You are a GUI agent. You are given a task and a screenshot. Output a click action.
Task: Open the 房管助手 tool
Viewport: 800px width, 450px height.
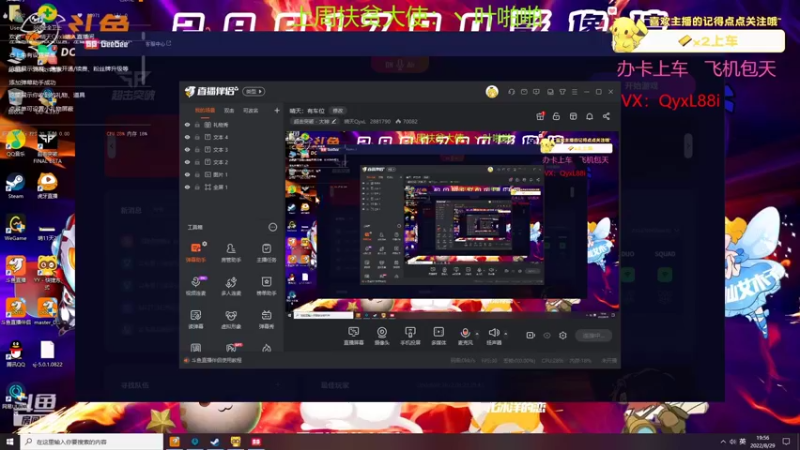[x=231, y=252]
